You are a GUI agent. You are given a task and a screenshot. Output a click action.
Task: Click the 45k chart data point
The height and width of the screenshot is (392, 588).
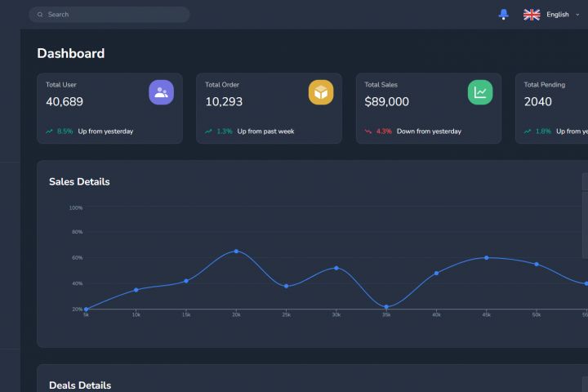pyautogui.click(x=487, y=258)
